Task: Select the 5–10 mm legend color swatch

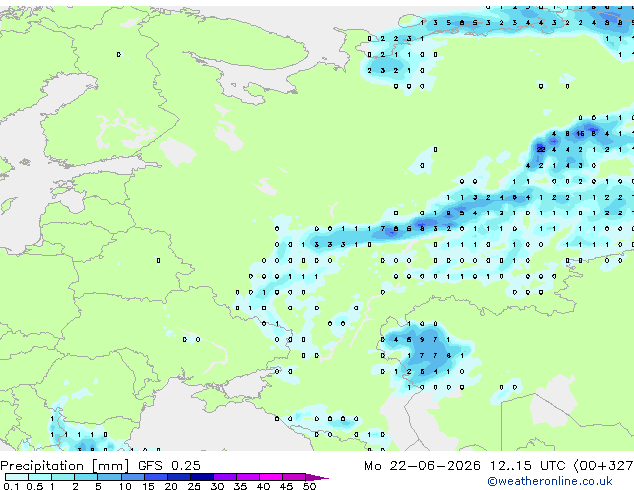Action: click(109, 477)
